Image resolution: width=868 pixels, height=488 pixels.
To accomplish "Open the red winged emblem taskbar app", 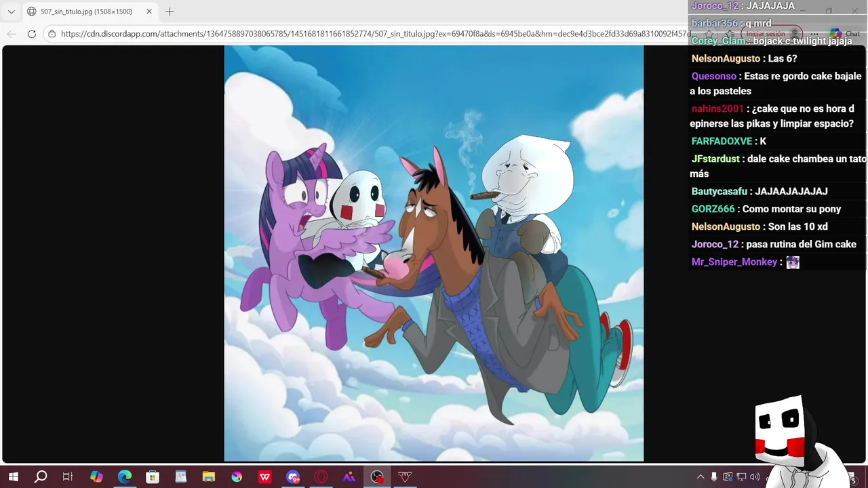I will click(x=405, y=477).
